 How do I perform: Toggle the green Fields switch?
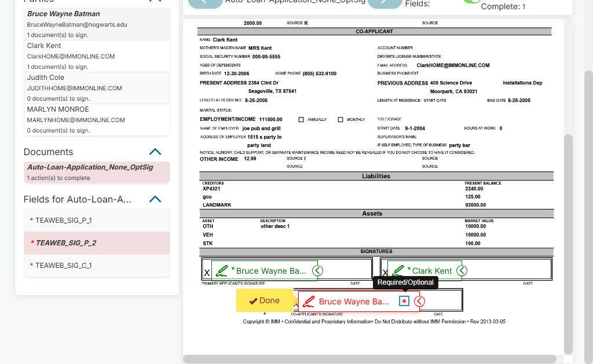point(471,2)
